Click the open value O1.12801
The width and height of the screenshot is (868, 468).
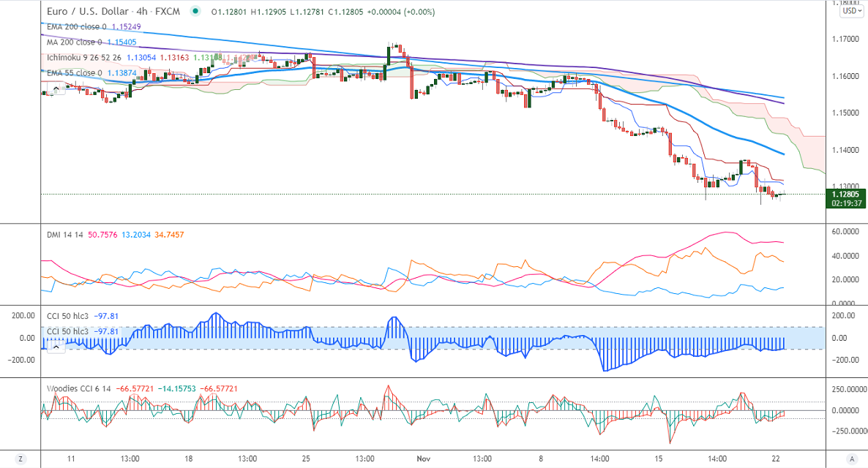click(x=229, y=12)
